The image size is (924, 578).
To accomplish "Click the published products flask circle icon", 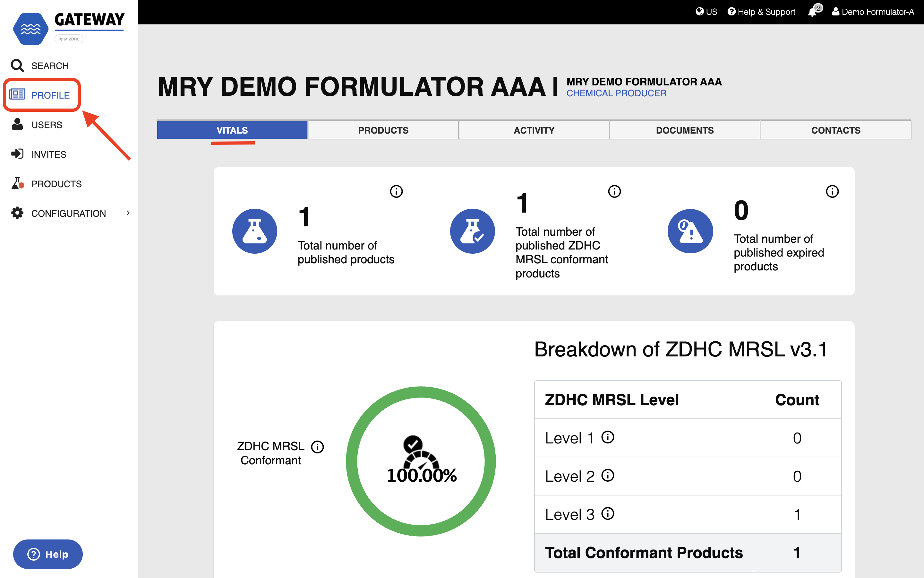I will (x=255, y=231).
